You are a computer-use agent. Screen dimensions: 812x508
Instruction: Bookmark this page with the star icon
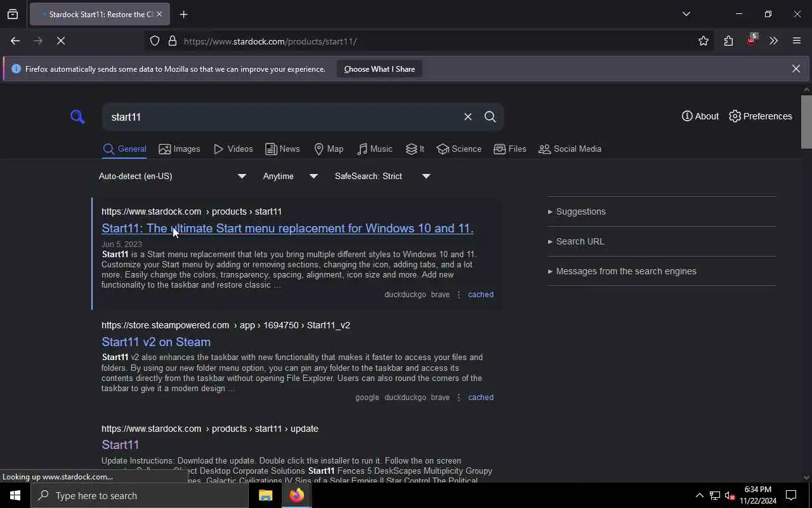[704, 41]
